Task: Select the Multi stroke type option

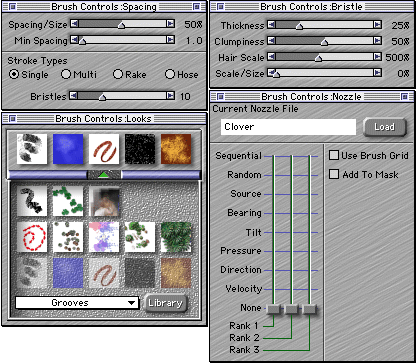Action: coord(66,74)
